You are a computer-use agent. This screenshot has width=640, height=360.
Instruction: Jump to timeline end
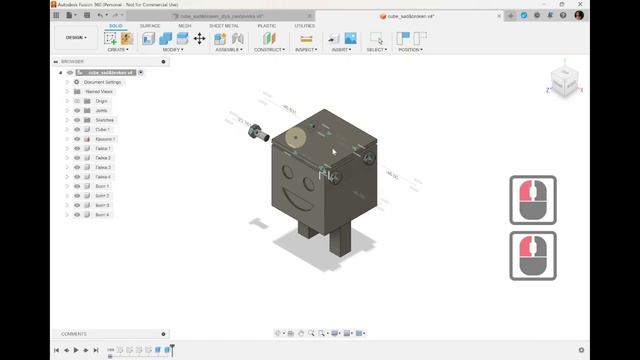[96, 350]
